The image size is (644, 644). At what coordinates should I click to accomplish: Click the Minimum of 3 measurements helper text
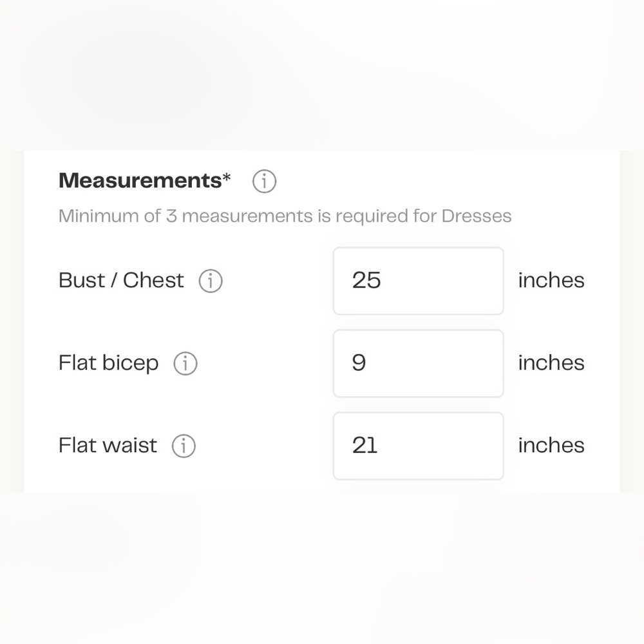click(x=285, y=216)
